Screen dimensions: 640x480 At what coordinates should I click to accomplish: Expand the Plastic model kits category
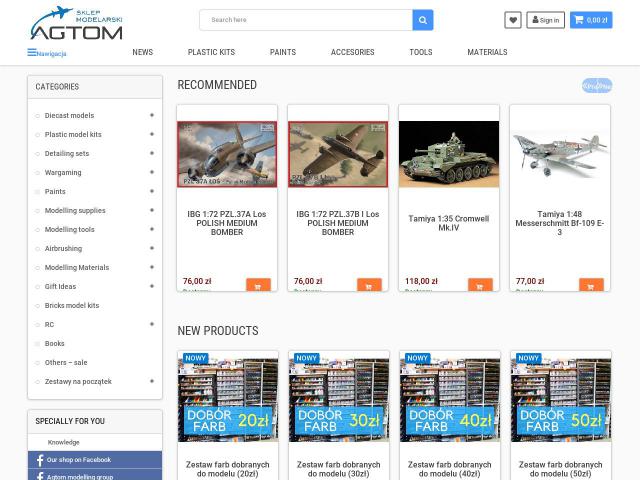click(x=152, y=134)
